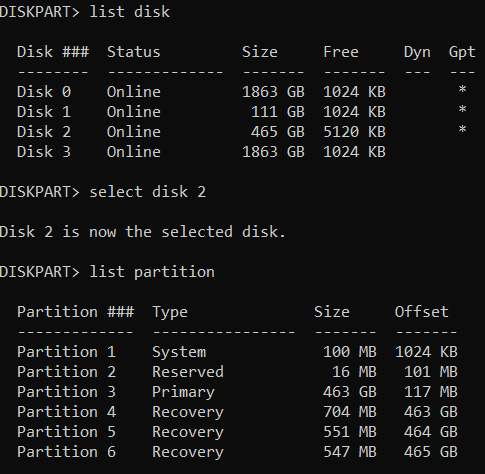Select the Disk 0 row label
This screenshot has width=485, height=474.
44,92
